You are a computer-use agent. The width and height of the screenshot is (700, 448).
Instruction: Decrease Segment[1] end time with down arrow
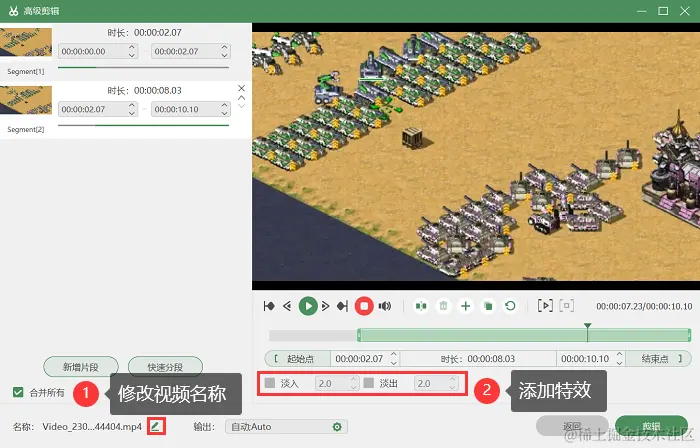(225, 55)
